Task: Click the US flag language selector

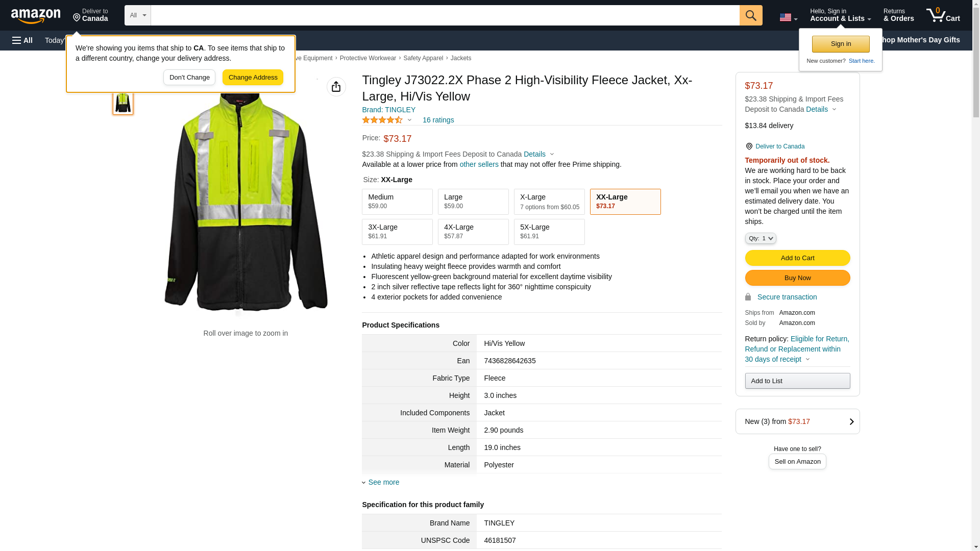Action: click(x=788, y=17)
